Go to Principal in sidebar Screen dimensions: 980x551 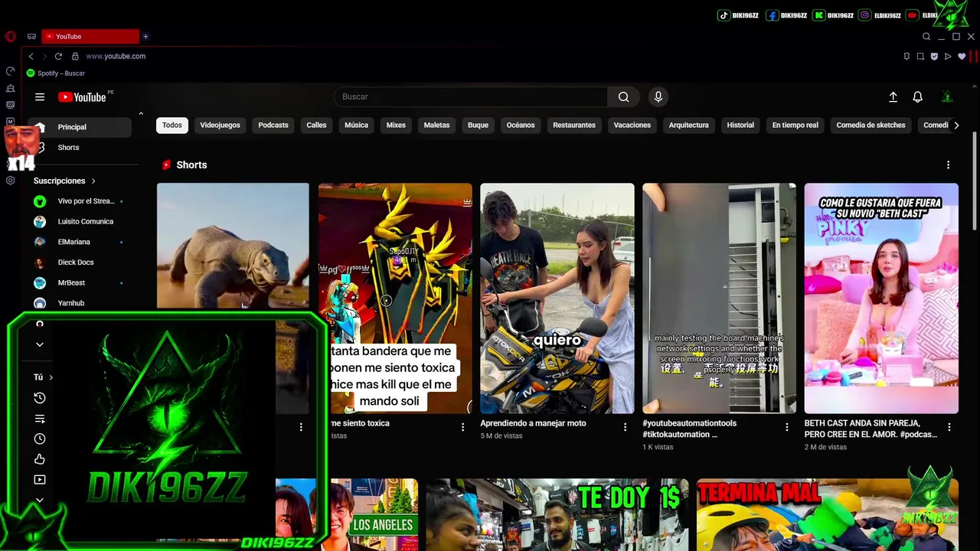click(x=79, y=127)
